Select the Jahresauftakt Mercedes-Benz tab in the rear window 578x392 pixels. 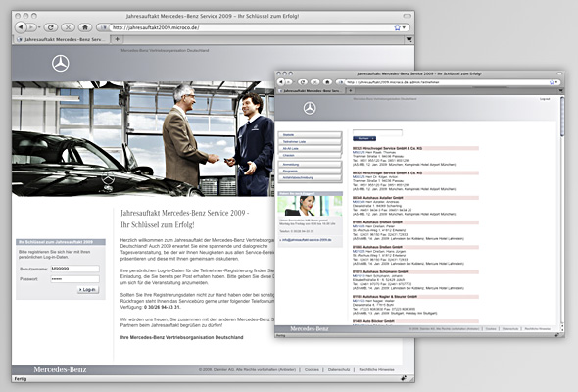[62, 39]
